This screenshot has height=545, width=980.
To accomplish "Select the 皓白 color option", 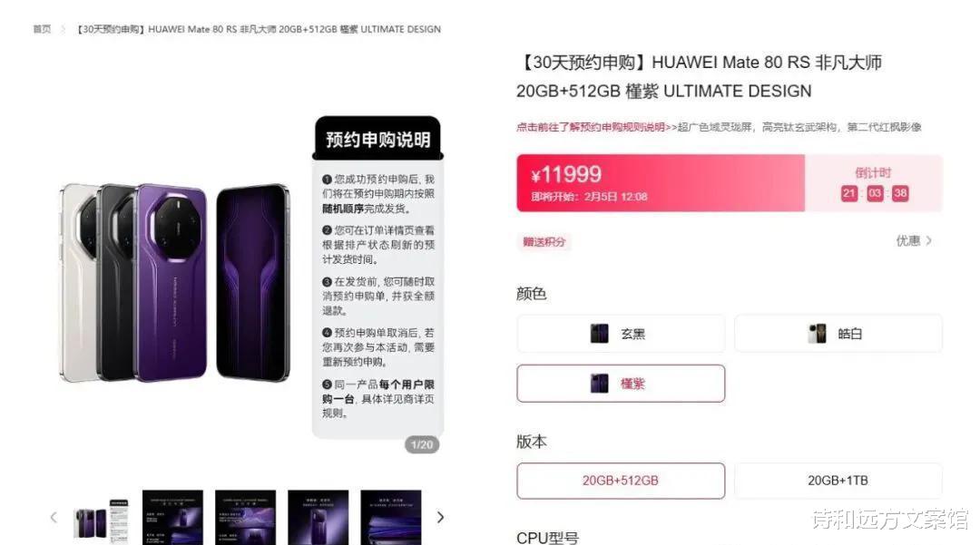I will click(838, 334).
